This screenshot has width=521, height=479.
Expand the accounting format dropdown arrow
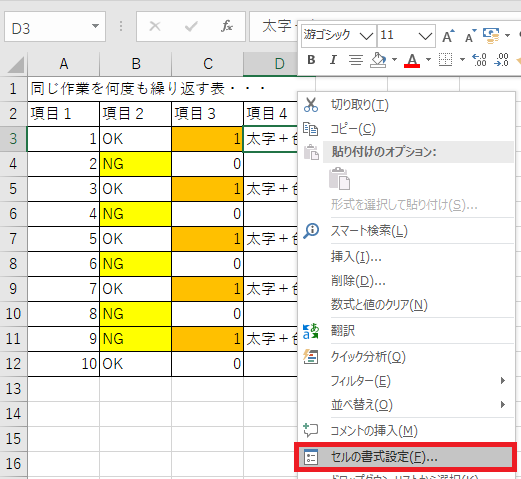pyautogui.click(x=507, y=35)
